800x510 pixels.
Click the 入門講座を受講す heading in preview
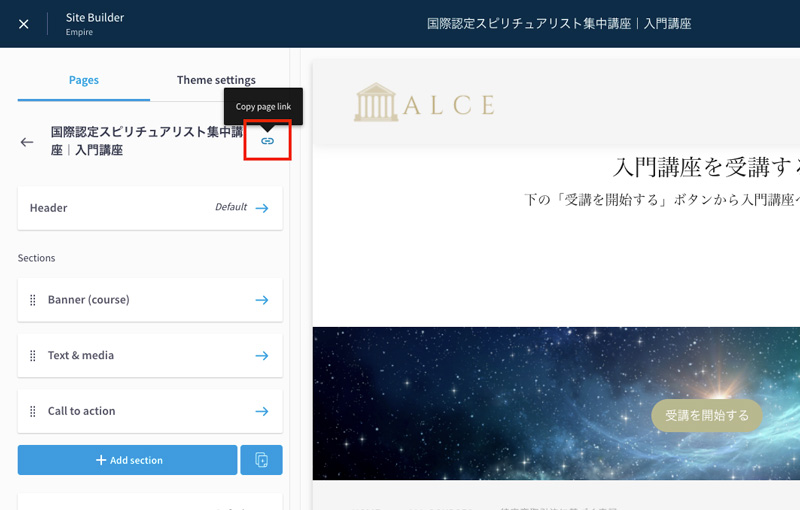click(x=705, y=166)
